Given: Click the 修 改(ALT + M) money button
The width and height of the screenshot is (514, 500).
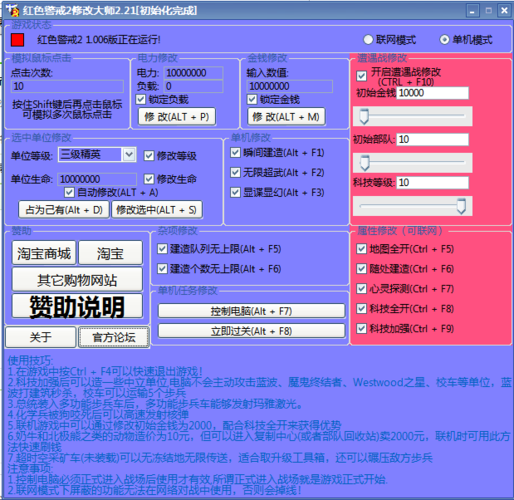Looking at the screenshot, I should [286, 117].
